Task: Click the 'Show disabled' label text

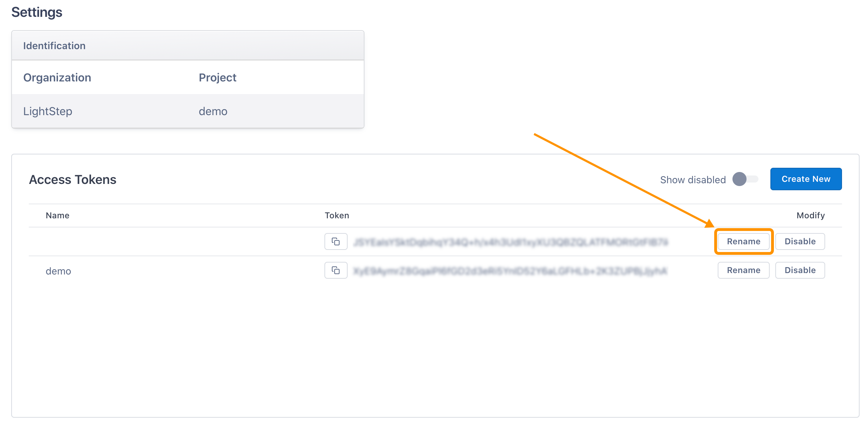Action: click(693, 180)
